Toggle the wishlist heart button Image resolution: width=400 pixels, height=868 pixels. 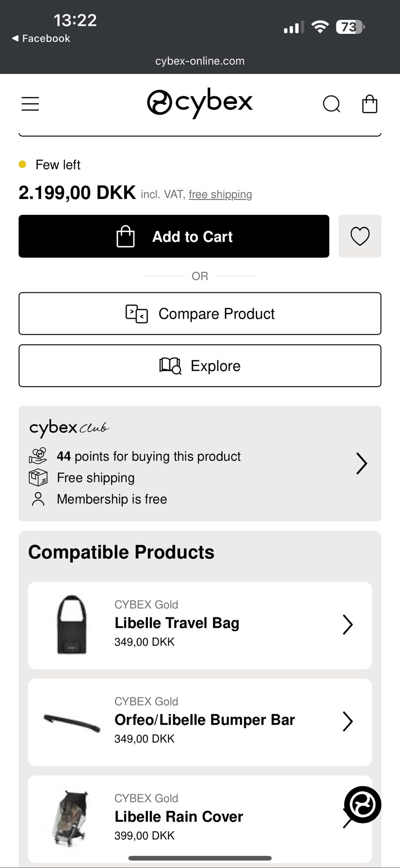(360, 236)
